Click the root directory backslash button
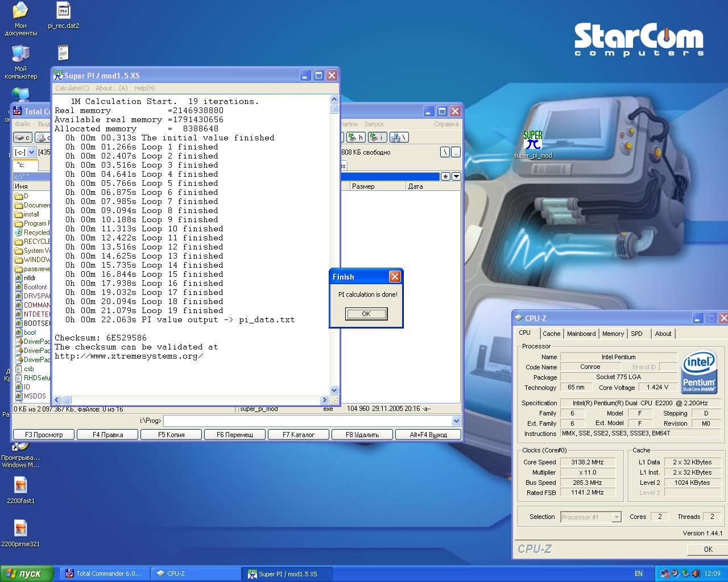This screenshot has height=582, width=728. 445,152
